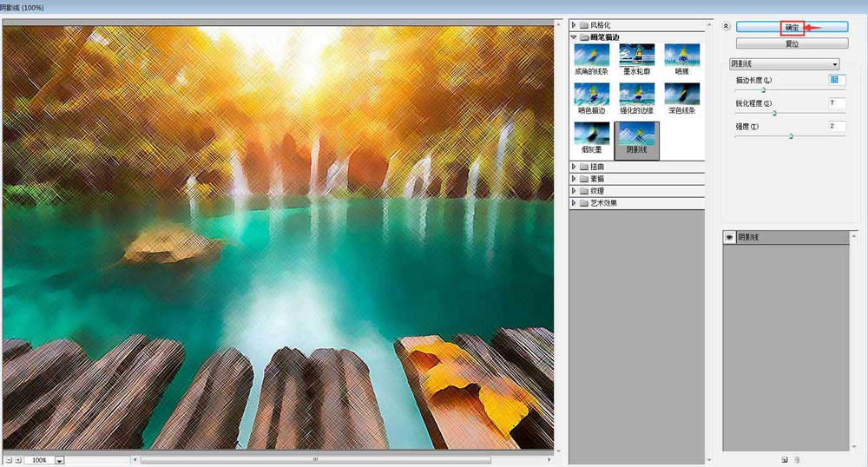Click the 锐化程度 slider handle
This screenshot has width=868, height=467.
pos(774,113)
